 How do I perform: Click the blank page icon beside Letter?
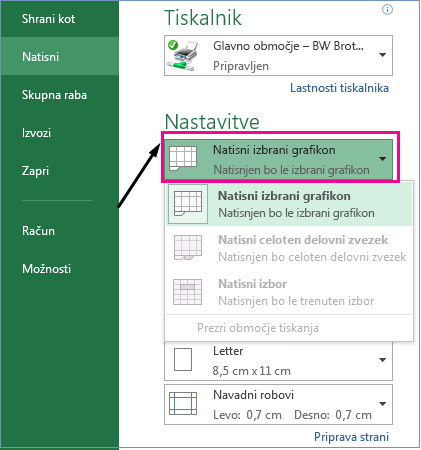click(x=183, y=360)
